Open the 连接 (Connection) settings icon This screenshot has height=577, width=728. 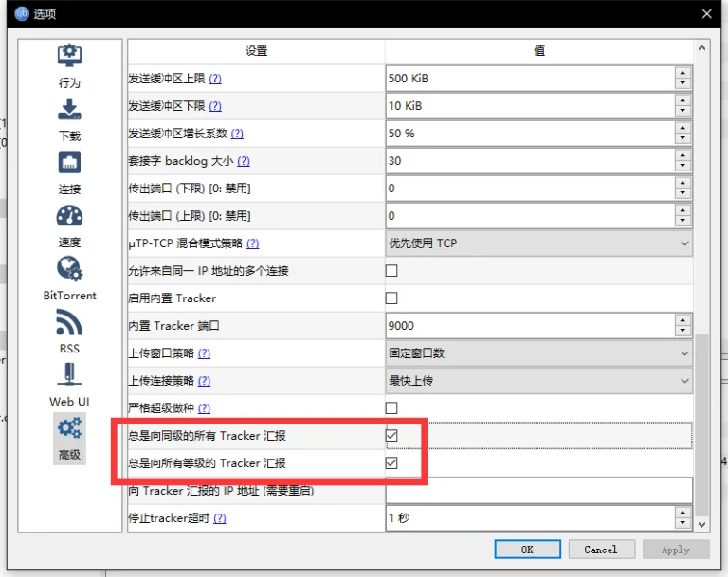click(69, 162)
